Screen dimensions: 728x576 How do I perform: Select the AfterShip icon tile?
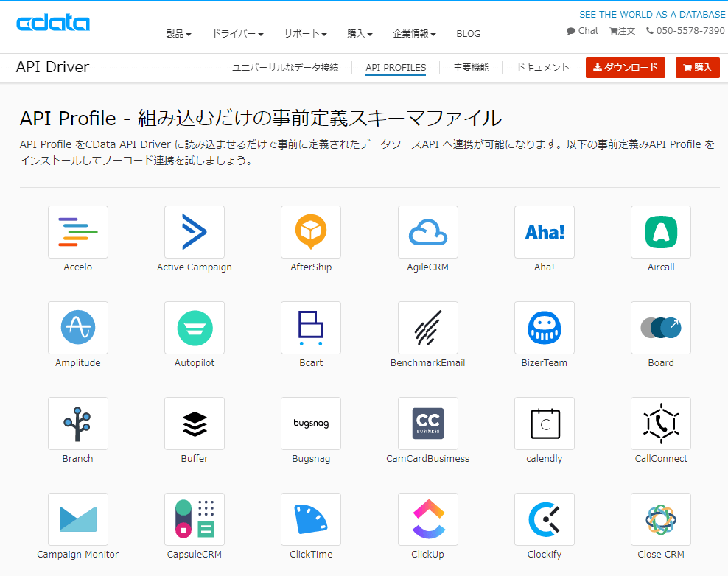coord(311,232)
